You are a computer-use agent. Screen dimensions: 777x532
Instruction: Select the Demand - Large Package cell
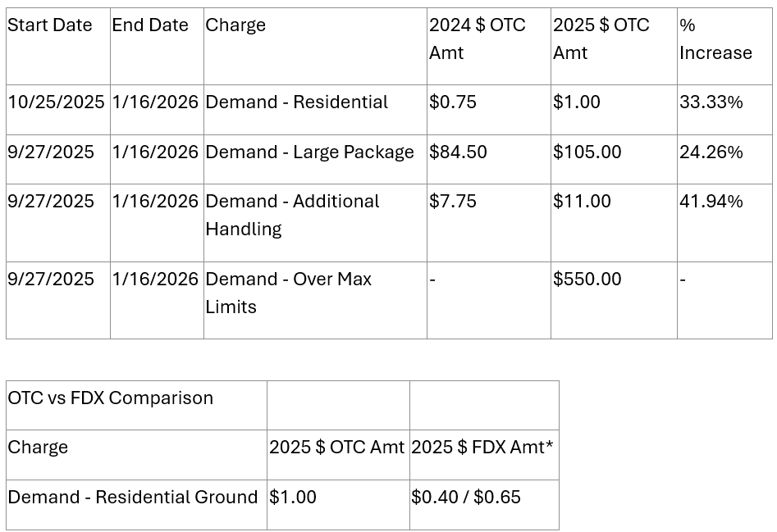click(x=315, y=159)
